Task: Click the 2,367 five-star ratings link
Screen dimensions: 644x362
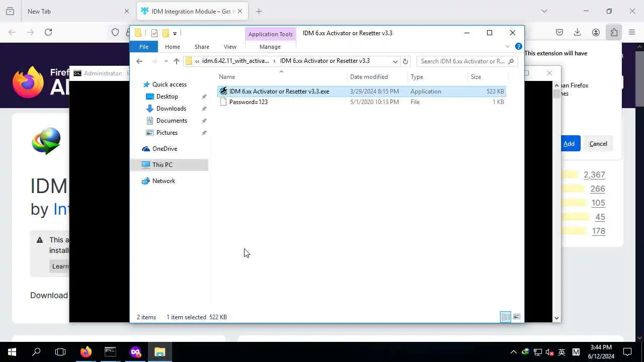Action: coord(594,175)
